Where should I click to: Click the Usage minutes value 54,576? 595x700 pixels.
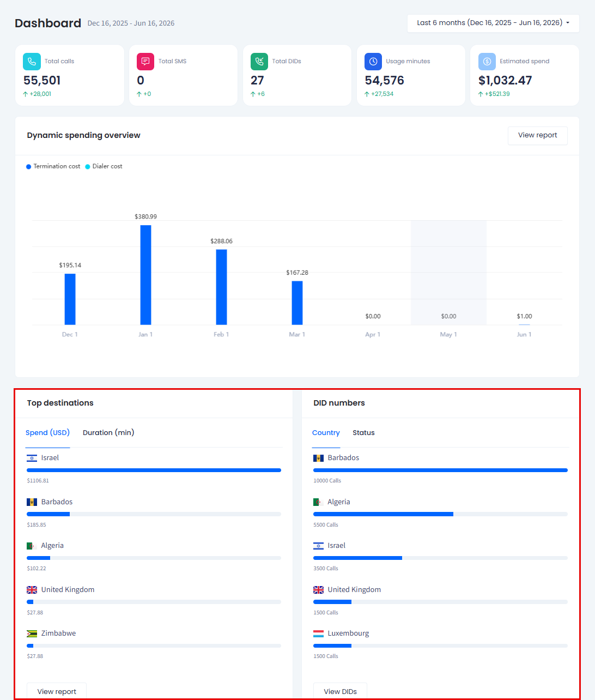click(385, 81)
